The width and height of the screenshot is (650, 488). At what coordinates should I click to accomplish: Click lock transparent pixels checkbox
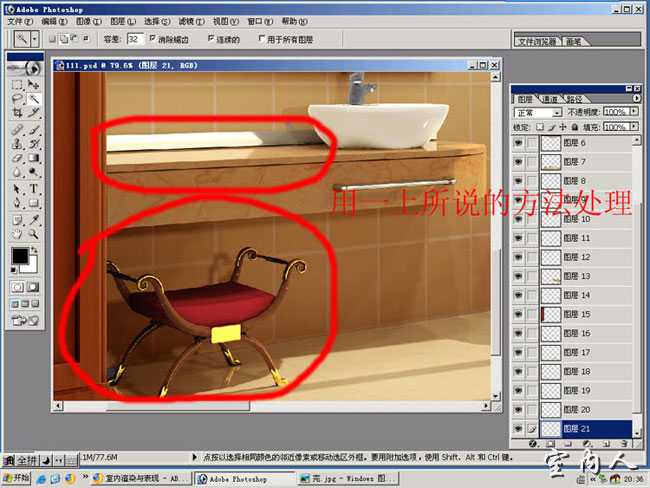point(539,127)
